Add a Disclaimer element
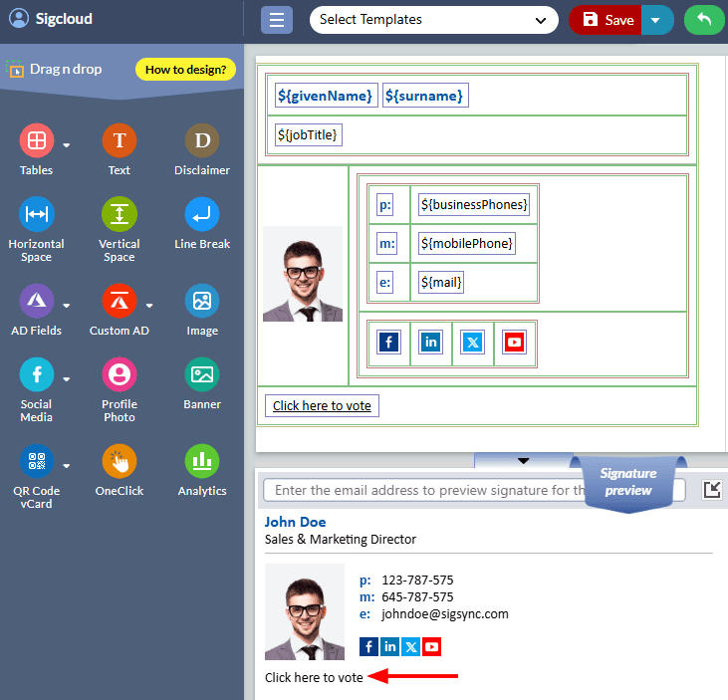728x700 pixels. [x=202, y=141]
